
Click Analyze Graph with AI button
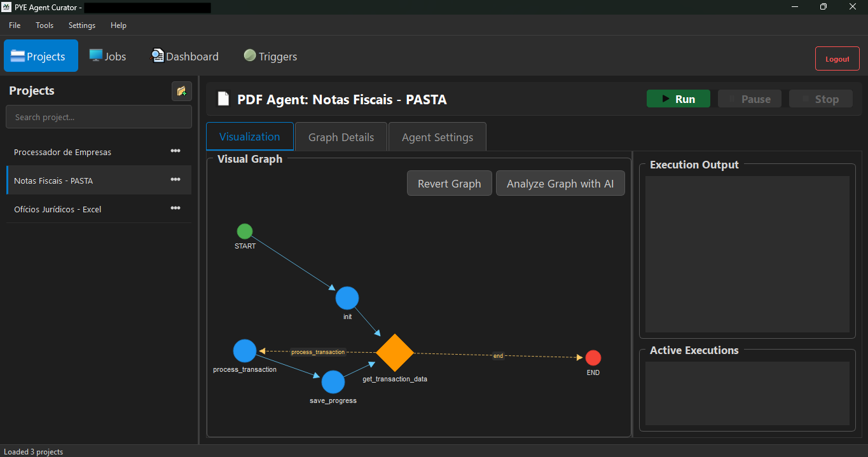tap(560, 184)
